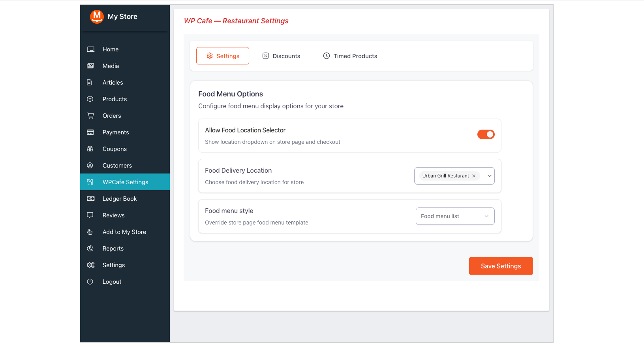
Task: Click the clock icon beside Timed Products
Action: pos(327,56)
